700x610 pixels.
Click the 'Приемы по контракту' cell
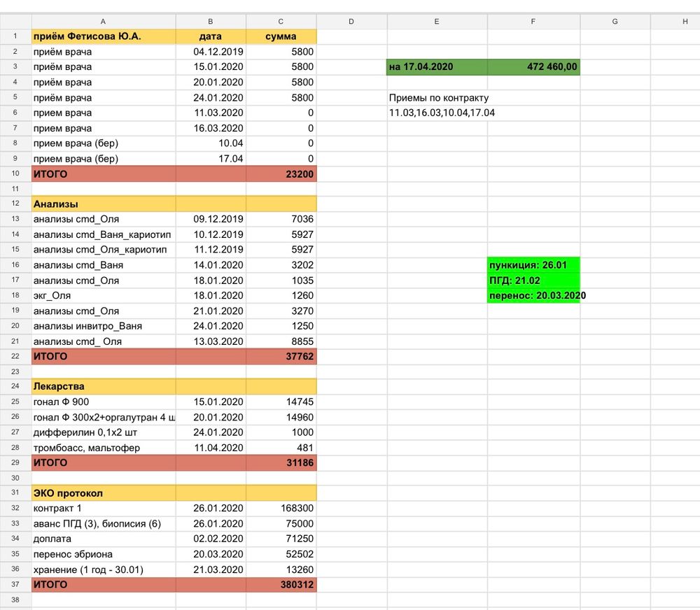(x=438, y=98)
